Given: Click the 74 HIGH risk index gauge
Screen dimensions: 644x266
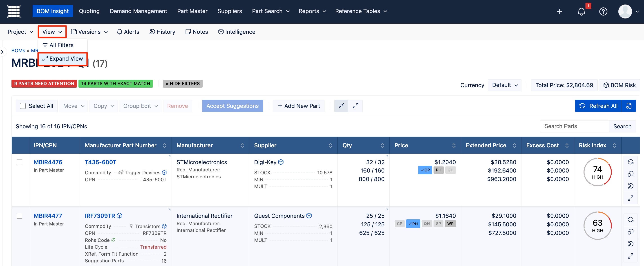Looking at the screenshot, I should (x=597, y=172).
